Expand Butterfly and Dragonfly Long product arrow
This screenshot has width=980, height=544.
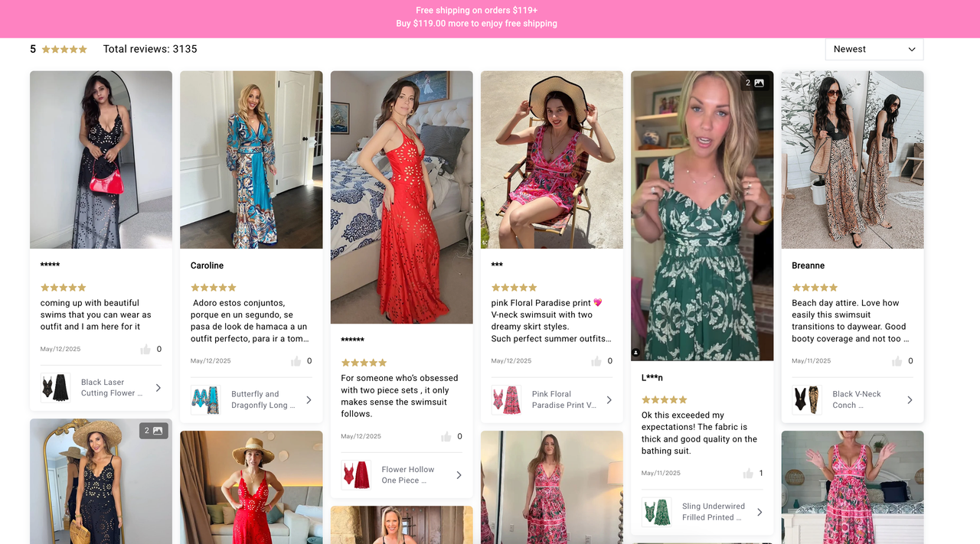pos(309,399)
